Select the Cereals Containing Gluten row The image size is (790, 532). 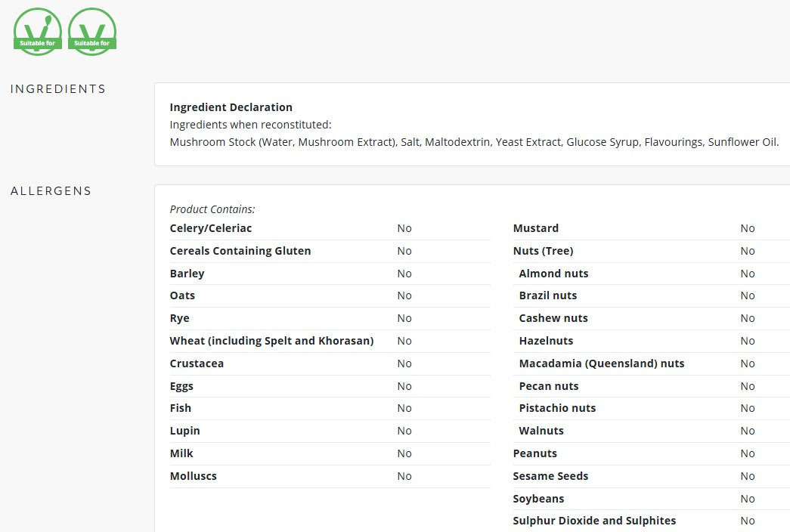330,251
